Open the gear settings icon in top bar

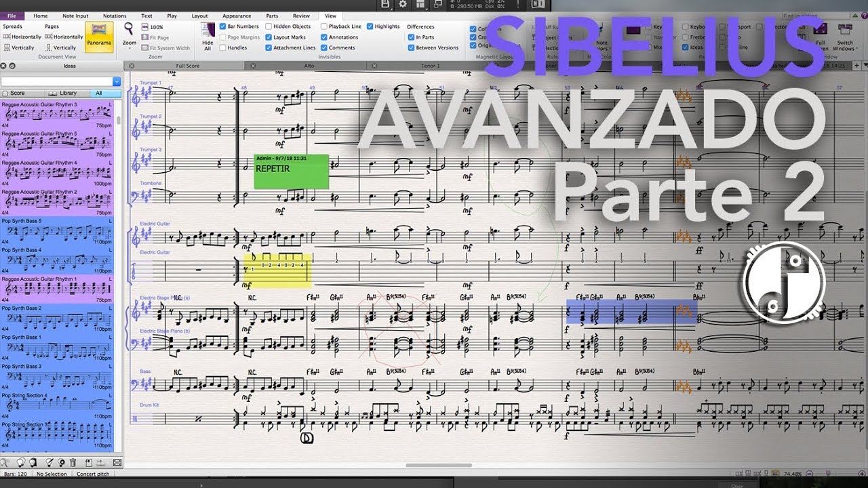tap(403, 5)
